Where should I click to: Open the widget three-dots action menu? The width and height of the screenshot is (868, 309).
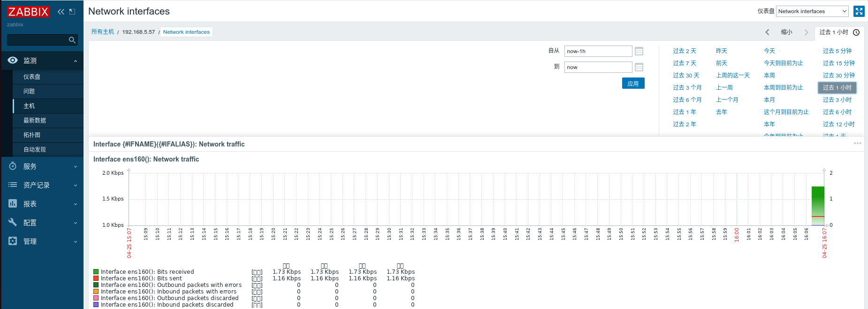(x=857, y=143)
